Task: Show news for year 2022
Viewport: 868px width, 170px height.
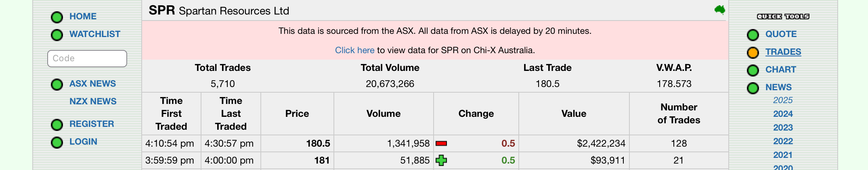Action: coord(783,141)
